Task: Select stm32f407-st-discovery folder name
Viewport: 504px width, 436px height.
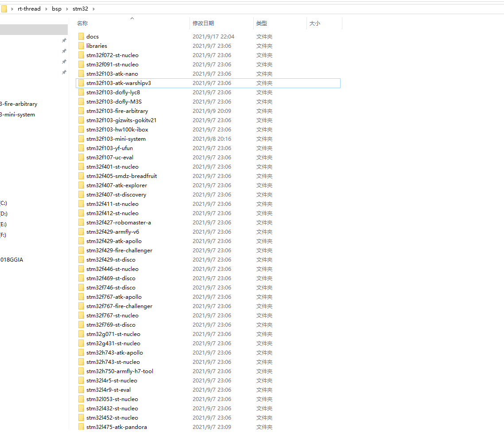Action: click(x=116, y=195)
